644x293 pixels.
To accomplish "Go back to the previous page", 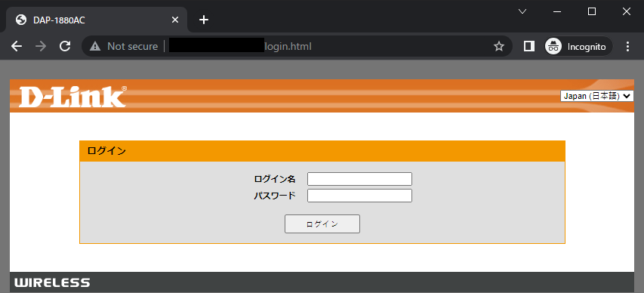I will coord(17,46).
